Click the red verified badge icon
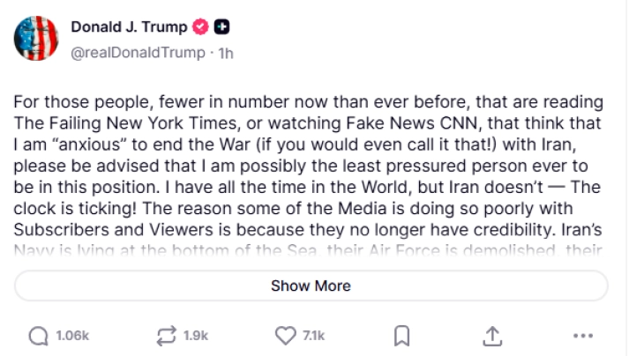Screen dimensions: 644x356 (x=199, y=27)
